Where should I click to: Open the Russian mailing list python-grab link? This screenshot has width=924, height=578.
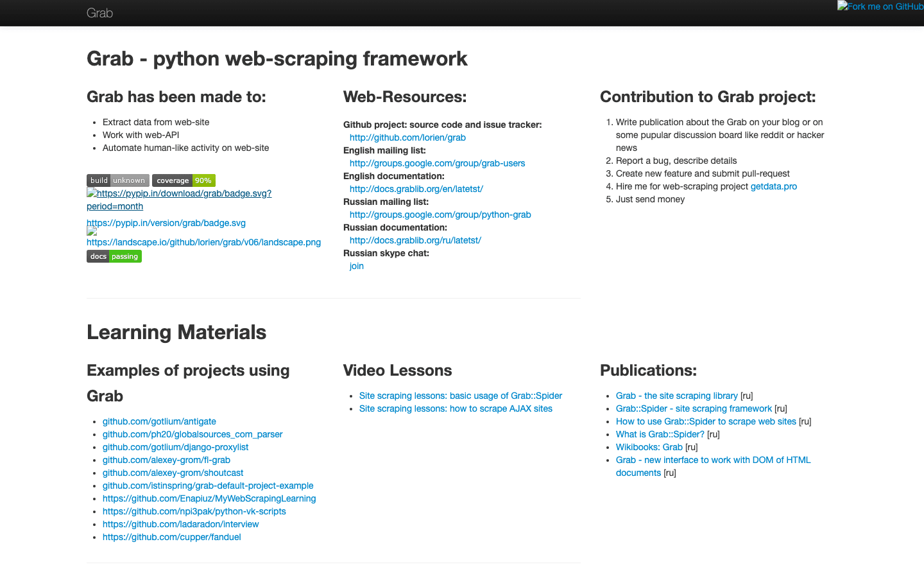(x=440, y=215)
